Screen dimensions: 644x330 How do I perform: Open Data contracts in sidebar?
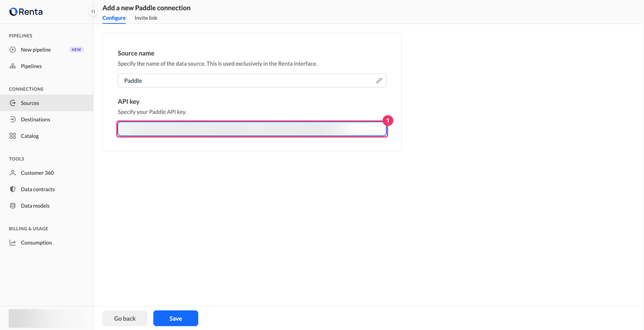pyautogui.click(x=47, y=189)
